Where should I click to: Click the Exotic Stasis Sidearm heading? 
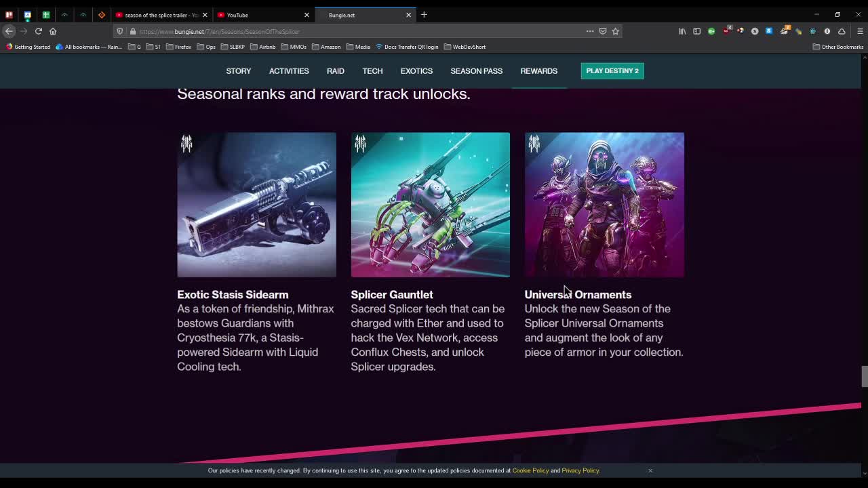click(233, 295)
